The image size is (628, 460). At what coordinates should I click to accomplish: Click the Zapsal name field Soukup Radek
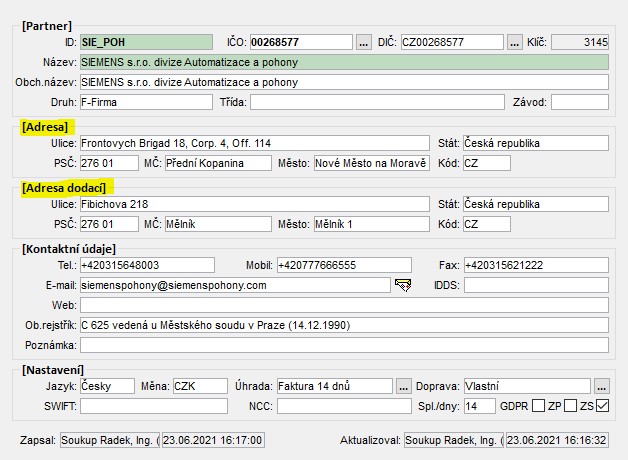coord(110,440)
